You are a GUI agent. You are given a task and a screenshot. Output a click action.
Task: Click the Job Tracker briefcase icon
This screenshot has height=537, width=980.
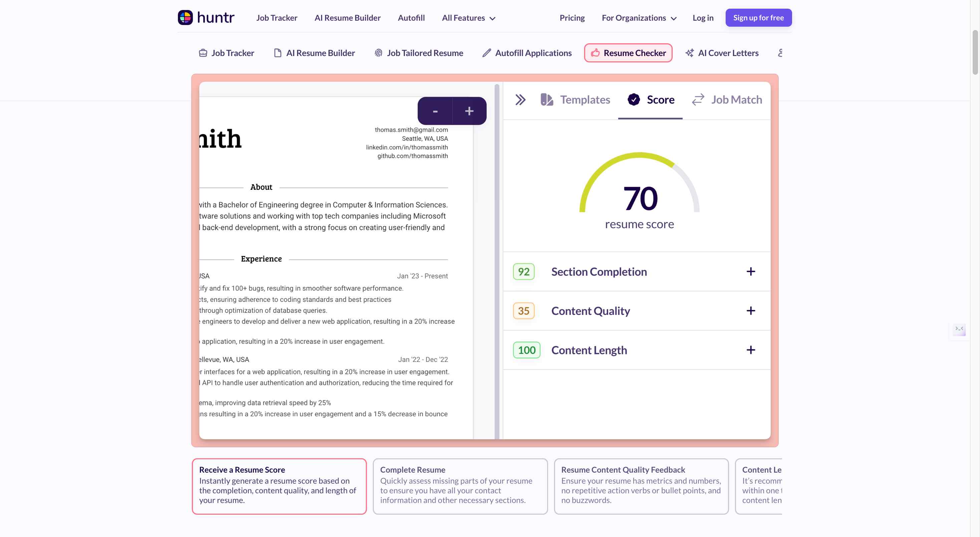203,53
